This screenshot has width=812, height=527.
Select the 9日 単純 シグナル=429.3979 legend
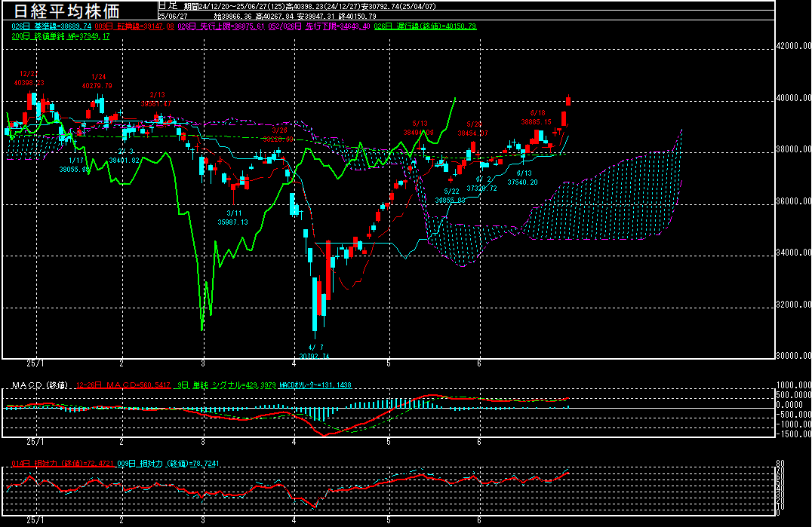(226, 385)
